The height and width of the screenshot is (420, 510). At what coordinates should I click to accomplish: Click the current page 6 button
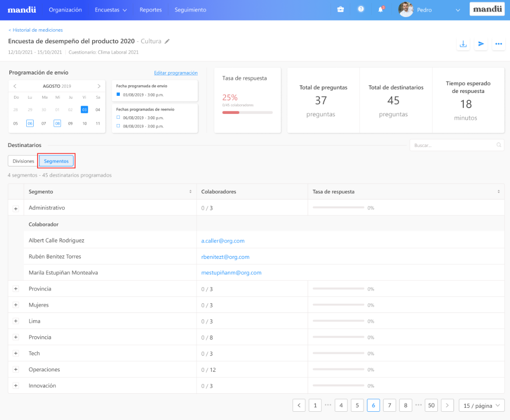pyautogui.click(x=374, y=405)
